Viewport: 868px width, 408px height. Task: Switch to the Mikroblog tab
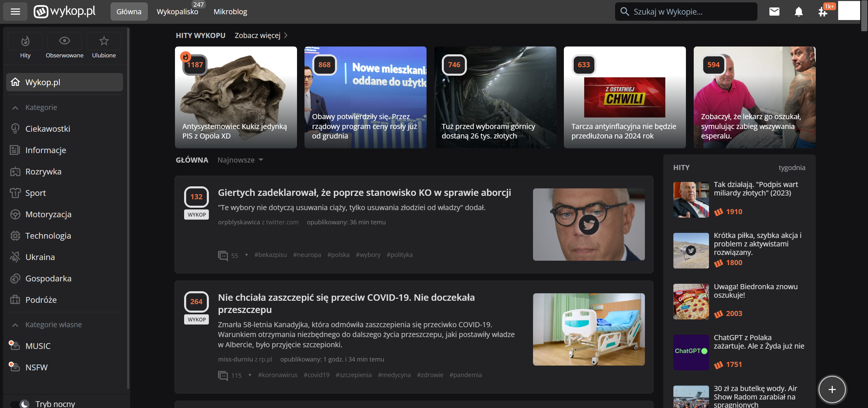[230, 12]
